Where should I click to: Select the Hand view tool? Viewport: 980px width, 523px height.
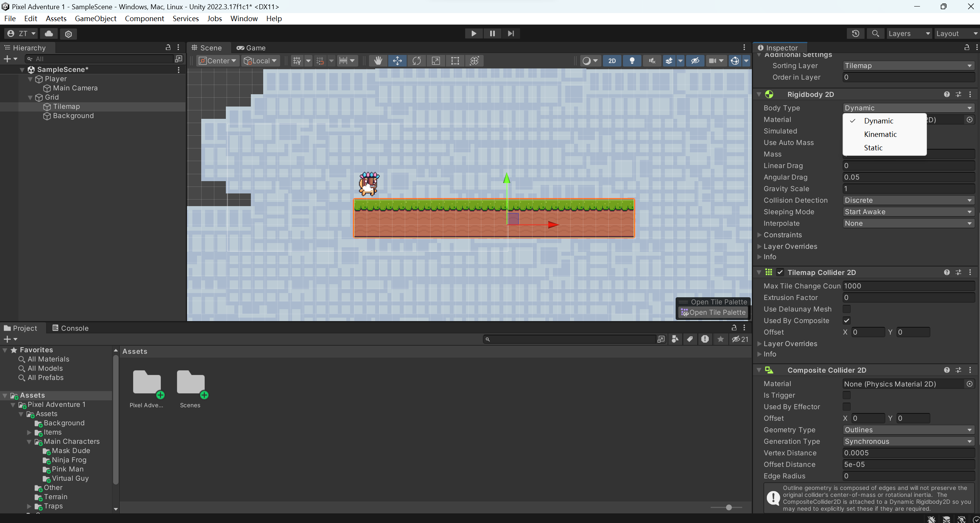pyautogui.click(x=378, y=61)
